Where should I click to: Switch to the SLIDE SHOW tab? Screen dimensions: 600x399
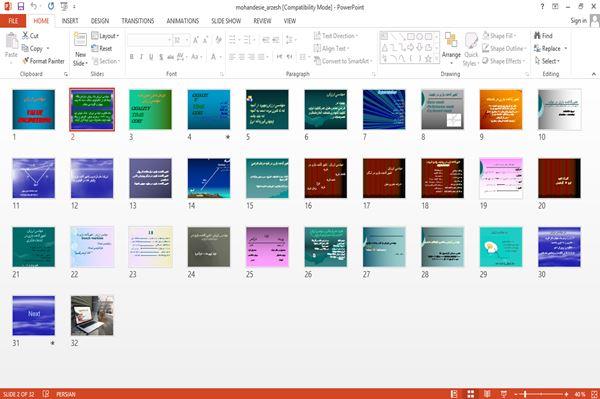pos(226,21)
